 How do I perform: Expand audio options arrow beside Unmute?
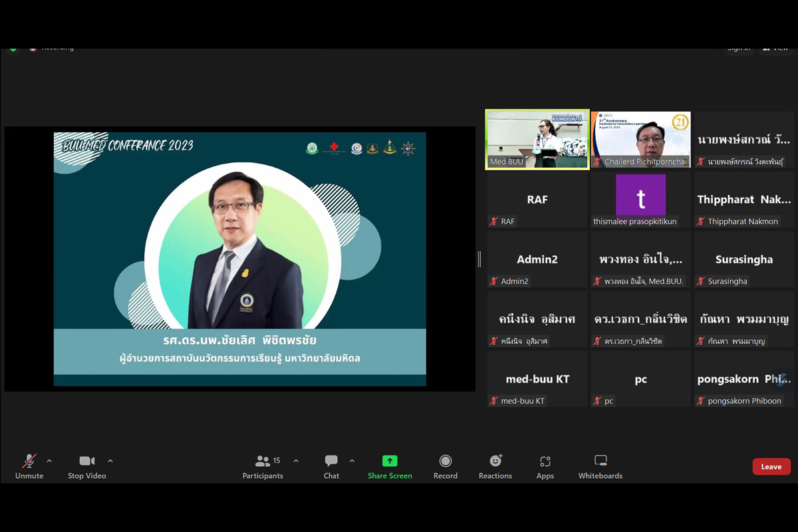[49, 461]
